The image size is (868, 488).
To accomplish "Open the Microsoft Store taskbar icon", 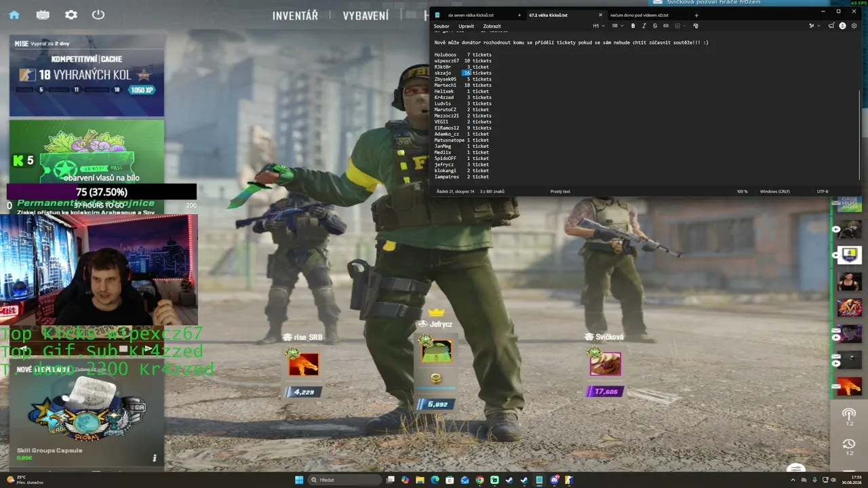I will [x=450, y=480].
